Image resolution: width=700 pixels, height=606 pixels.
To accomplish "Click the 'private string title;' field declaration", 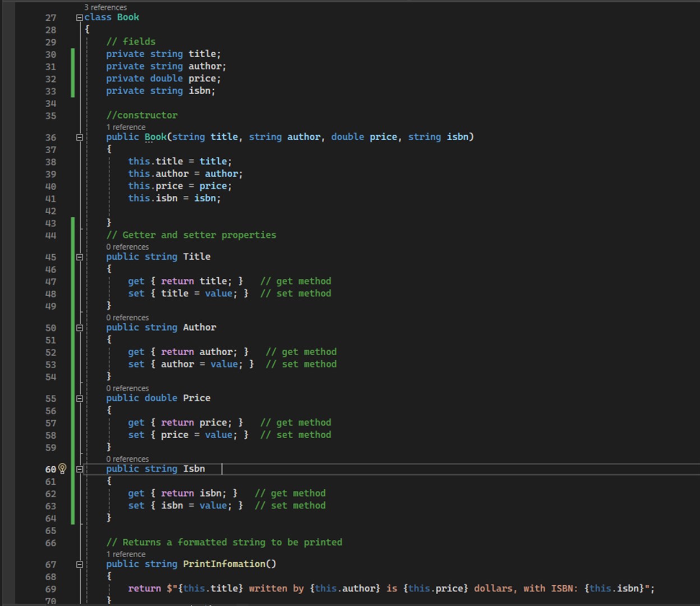I will coord(163,54).
